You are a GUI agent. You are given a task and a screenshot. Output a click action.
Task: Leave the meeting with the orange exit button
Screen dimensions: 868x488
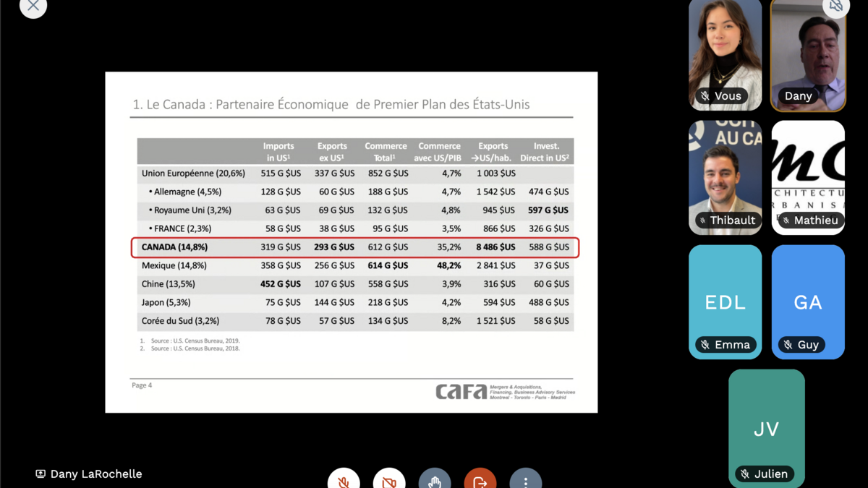(x=480, y=480)
